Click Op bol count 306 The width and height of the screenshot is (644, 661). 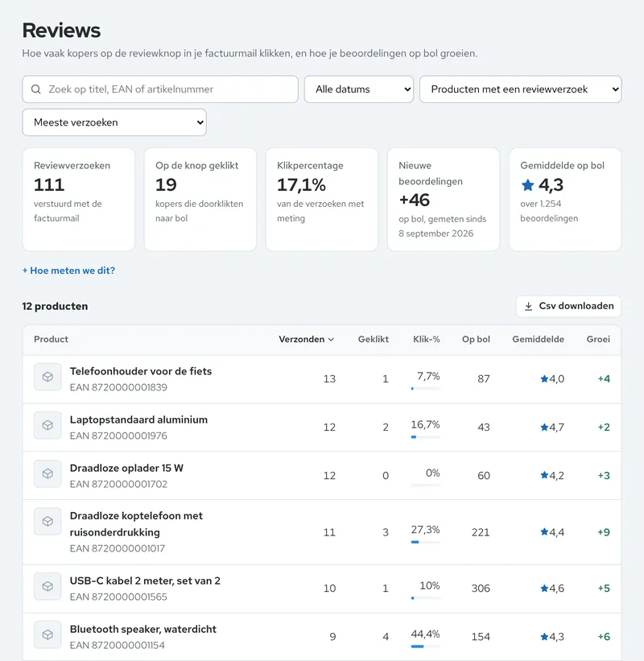(x=481, y=588)
